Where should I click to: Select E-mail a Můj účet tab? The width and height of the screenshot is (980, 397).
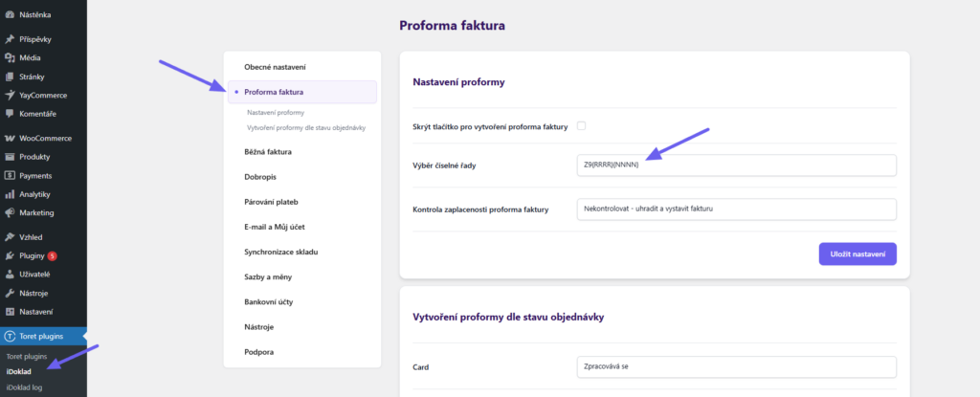click(275, 227)
